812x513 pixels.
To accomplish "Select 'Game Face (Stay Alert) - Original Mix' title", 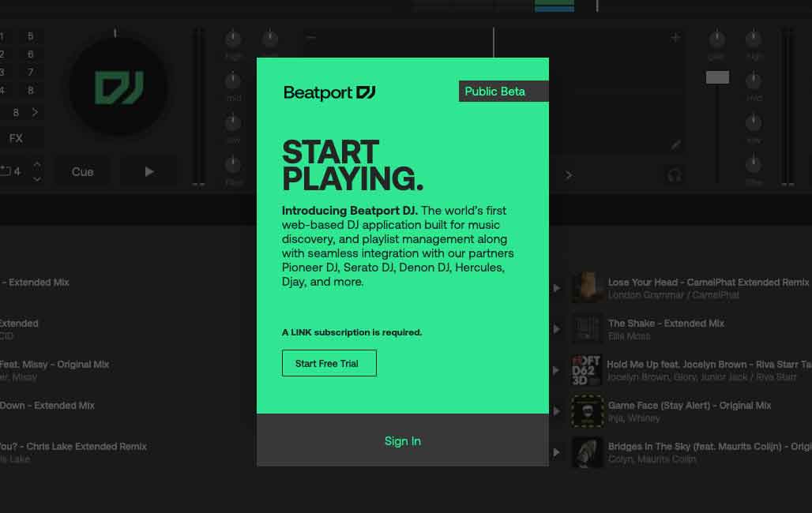I will (x=690, y=406).
